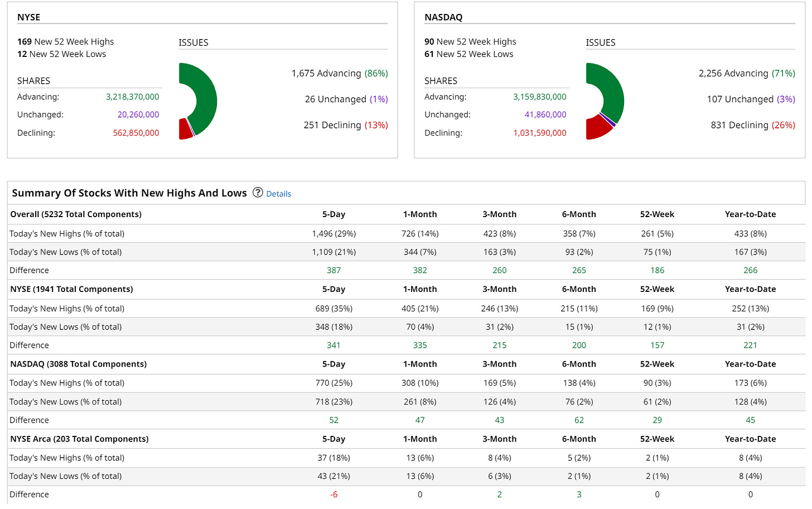Select unchanged shares value 20,260,000
The image size is (812, 509).
point(138,115)
